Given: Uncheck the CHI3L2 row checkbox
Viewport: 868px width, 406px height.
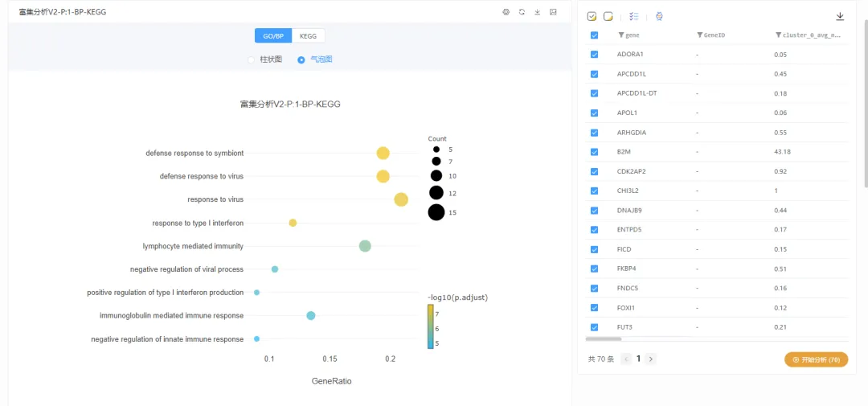Looking at the screenshot, I should click(595, 191).
